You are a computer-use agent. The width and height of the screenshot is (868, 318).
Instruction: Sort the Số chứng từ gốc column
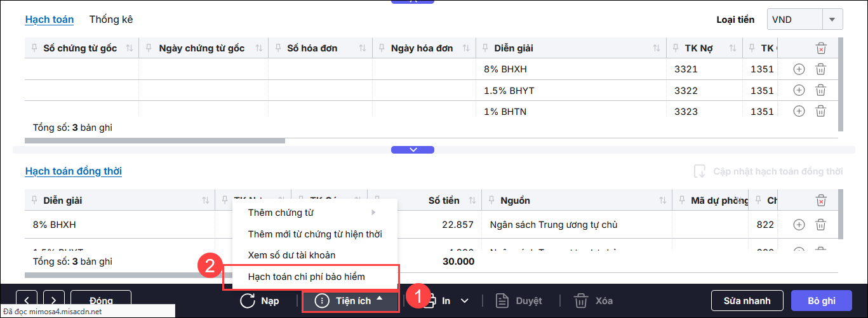[130, 48]
